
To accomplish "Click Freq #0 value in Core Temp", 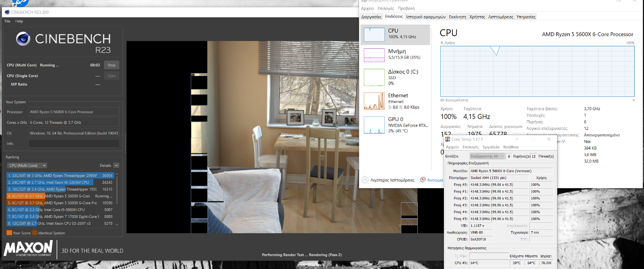I will click(499, 185).
